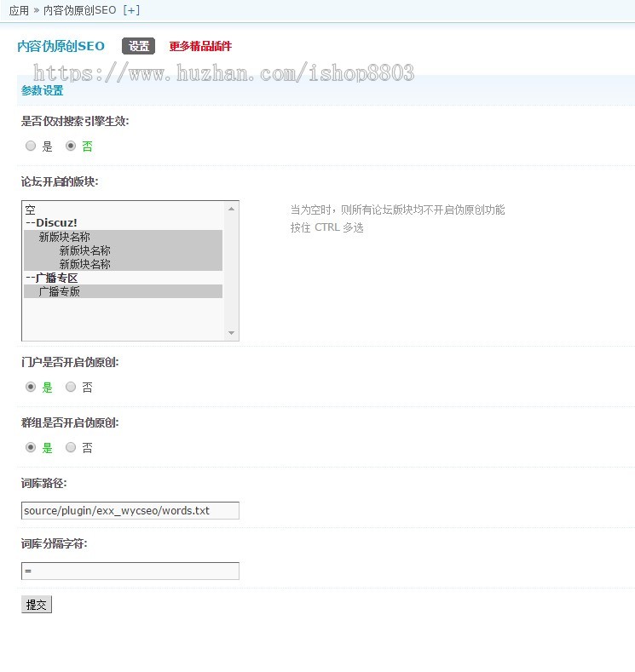635x672 pixels.
Task: Select the first-level 新版块名称 entry under Discuz!
Action: click(123, 237)
